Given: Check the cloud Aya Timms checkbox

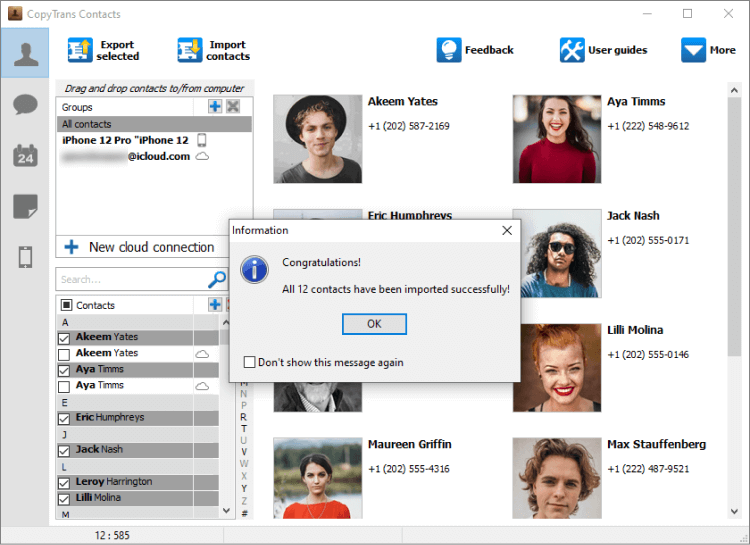Looking at the screenshot, I should click(x=64, y=386).
